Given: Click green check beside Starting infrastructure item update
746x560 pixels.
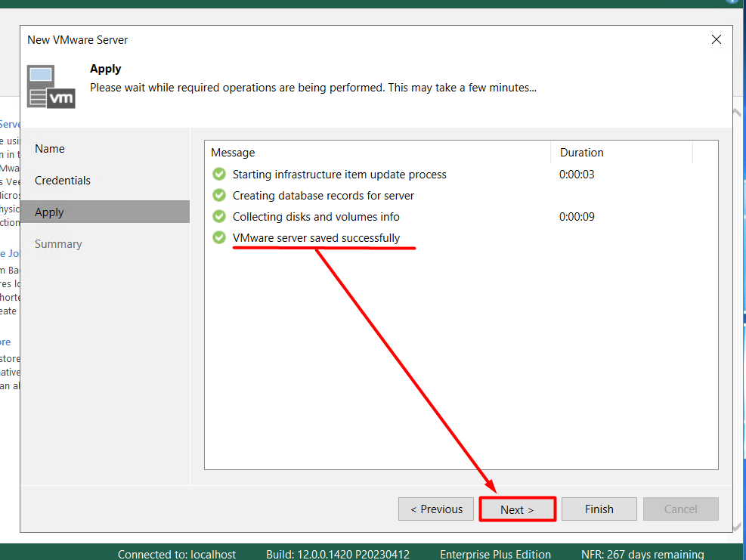Looking at the screenshot, I should coord(219,174).
